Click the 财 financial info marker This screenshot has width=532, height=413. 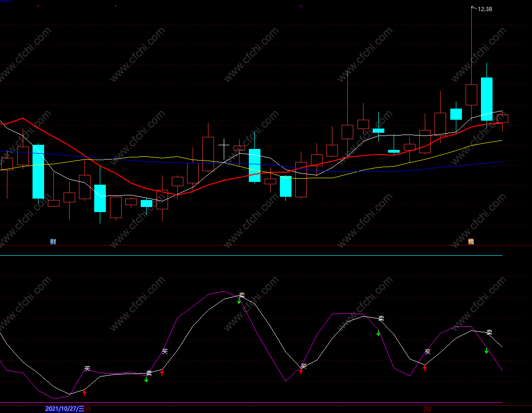pyautogui.click(x=53, y=241)
